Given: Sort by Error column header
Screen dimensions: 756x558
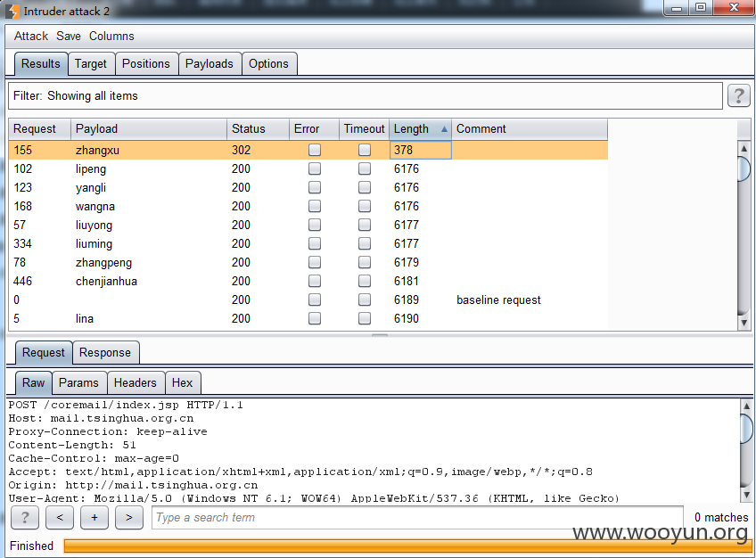Looking at the screenshot, I should click(x=314, y=128).
